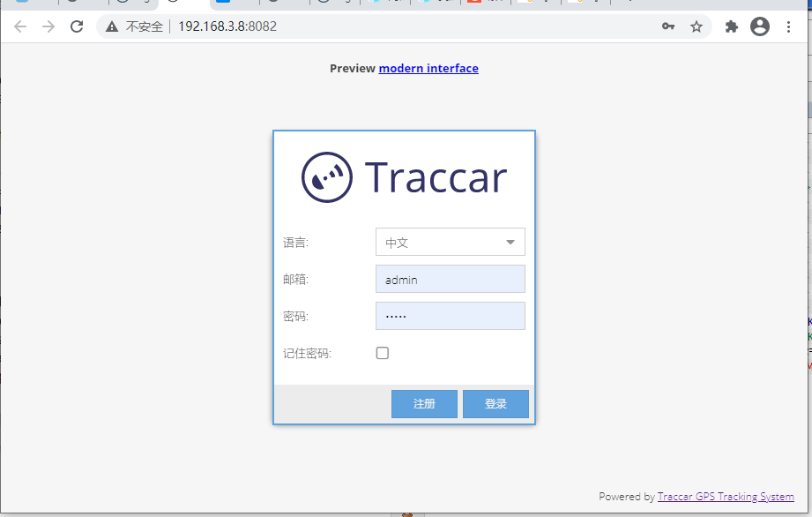Click the browser back arrow
Screen dimensions: 812x517
pyautogui.click(x=20, y=26)
